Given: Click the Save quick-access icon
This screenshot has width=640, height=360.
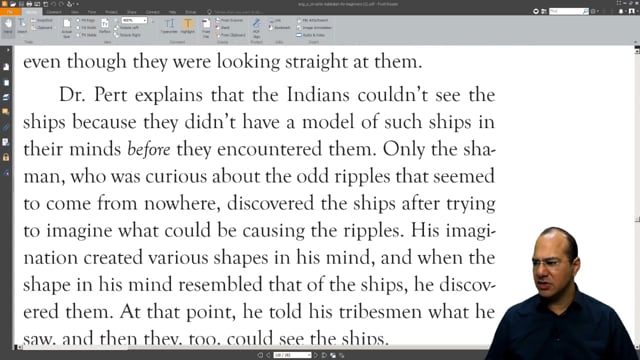Looking at the screenshot, I should click(x=21, y=4).
